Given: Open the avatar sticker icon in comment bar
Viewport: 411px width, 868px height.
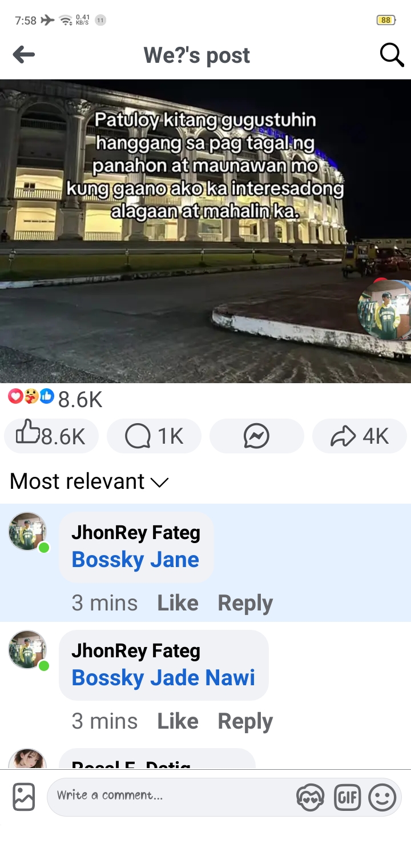Looking at the screenshot, I should [310, 797].
